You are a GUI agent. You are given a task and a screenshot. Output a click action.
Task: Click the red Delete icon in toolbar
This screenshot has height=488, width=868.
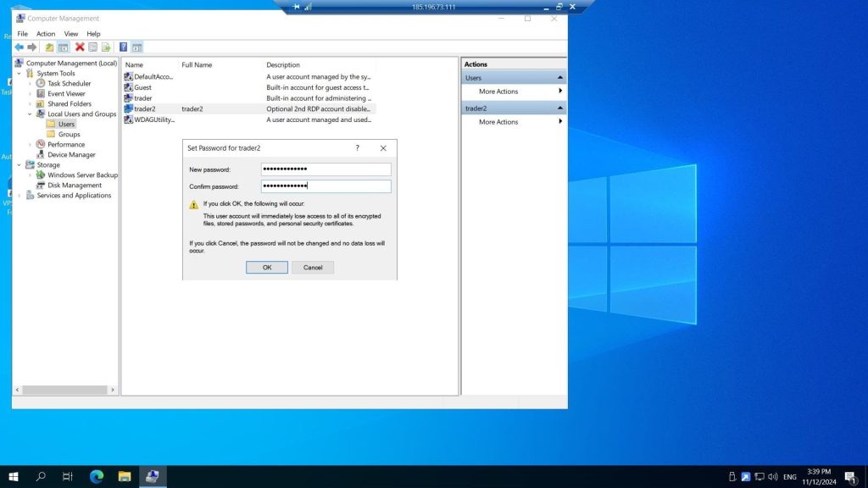(x=80, y=47)
